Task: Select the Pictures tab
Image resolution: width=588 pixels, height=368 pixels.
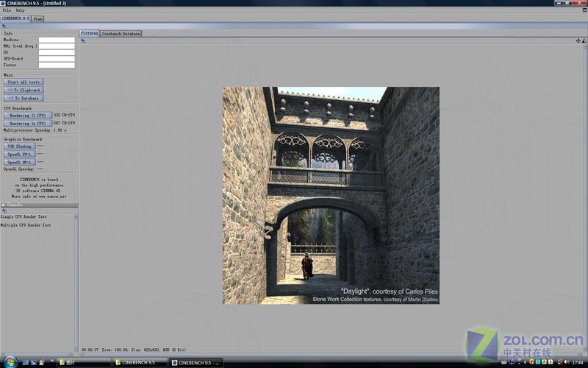Action: click(89, 33)
